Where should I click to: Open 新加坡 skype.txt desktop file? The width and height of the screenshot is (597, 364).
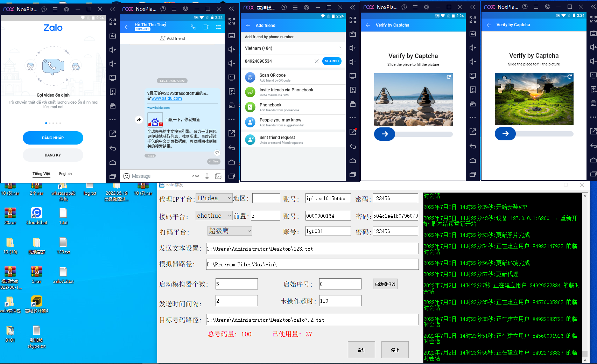pos(36,337)
